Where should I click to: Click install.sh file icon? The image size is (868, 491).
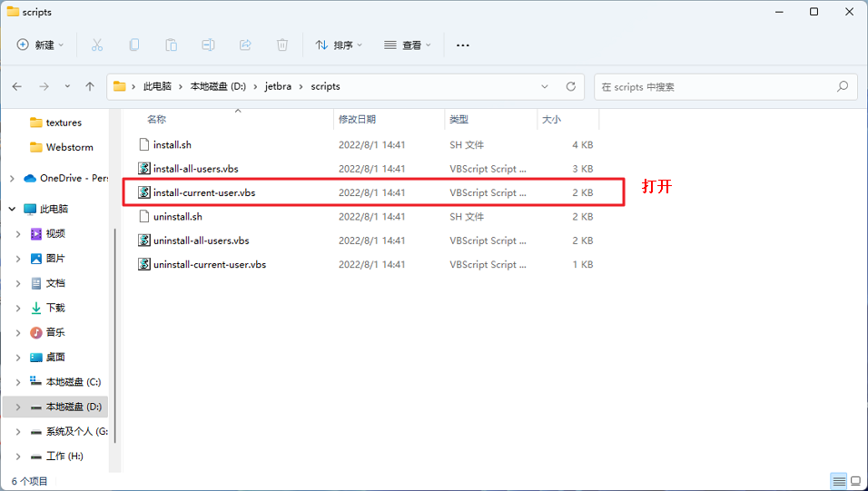[144, 144]
